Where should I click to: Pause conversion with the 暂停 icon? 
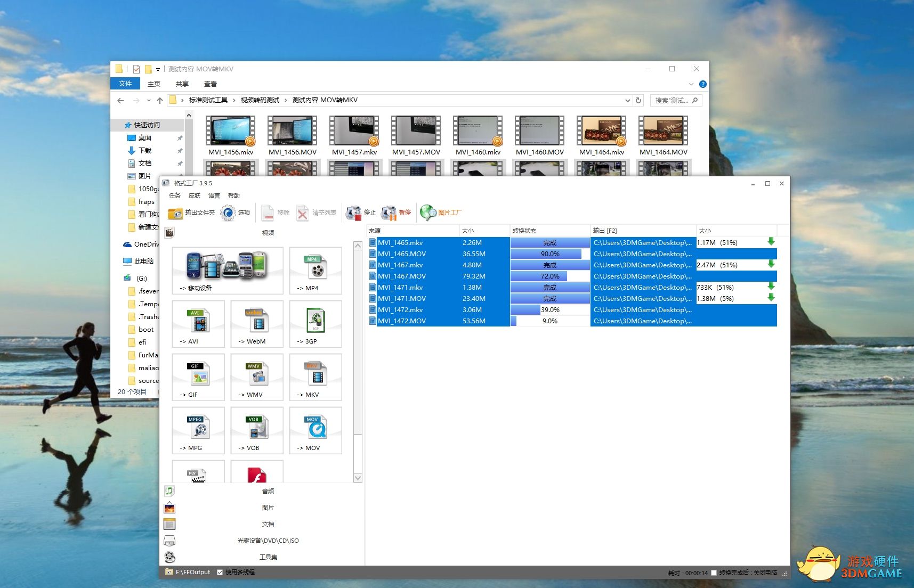pos(389,213)
